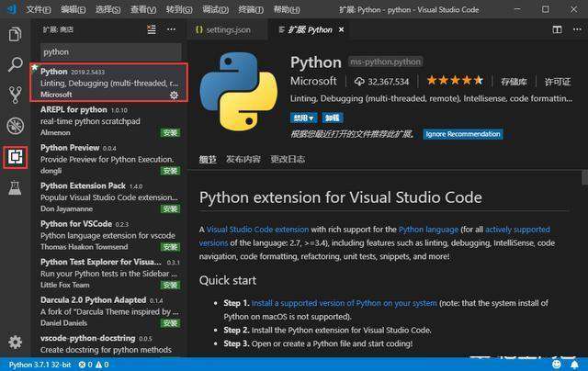Screen dimensions: 588x371
Task: Open the 转到(G) menu
Action: pos(179,9)
